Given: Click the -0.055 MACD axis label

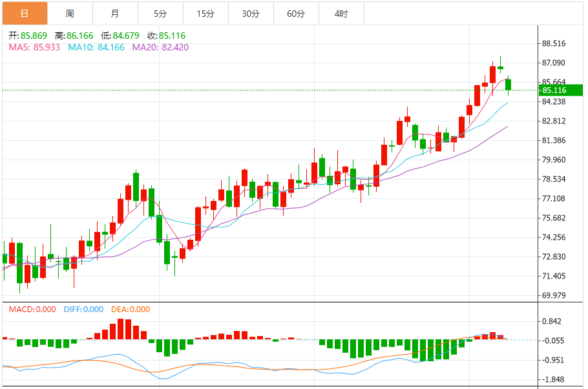Looking at the screenshot, I should coord(554,341).
